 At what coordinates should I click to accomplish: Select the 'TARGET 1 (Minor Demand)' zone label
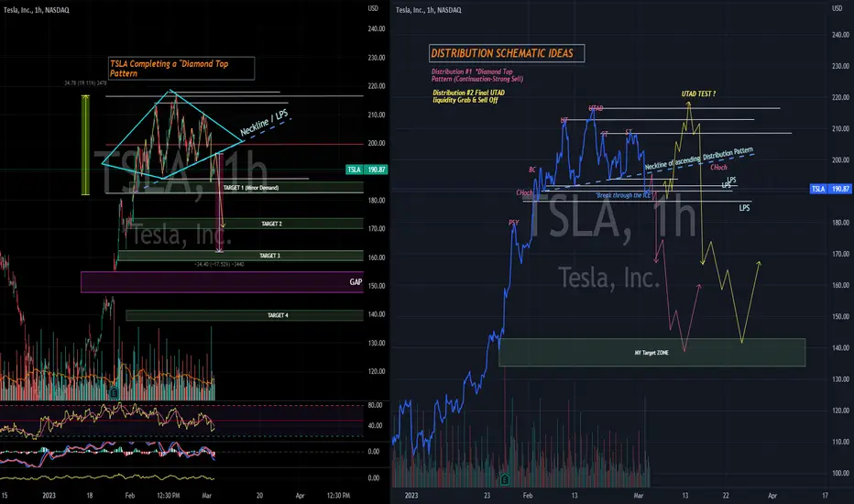[250, 188]
